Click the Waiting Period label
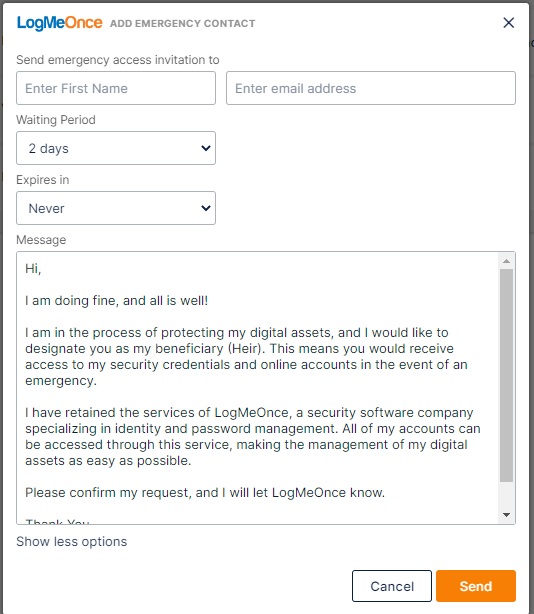Viewport: 534px width, 614px height. point(56,120)
